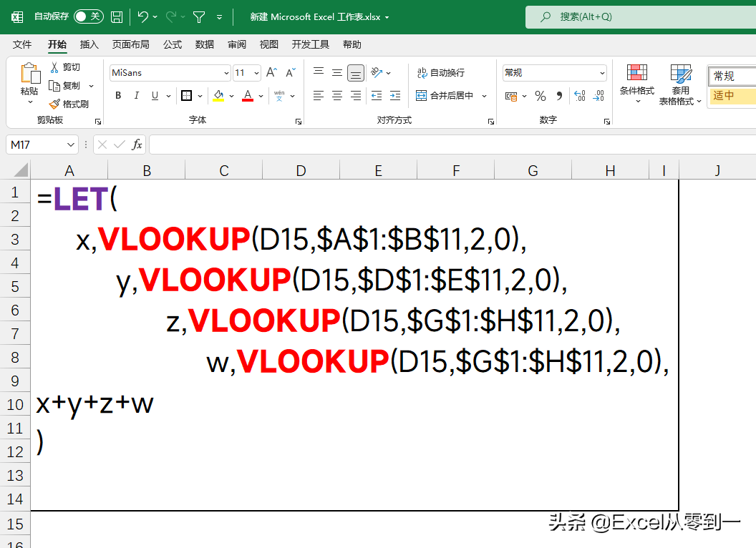This screenshot has height=548, width=756.
Task: Decrease font size with the smaller A icon
Action: click(x=290, y=73)
